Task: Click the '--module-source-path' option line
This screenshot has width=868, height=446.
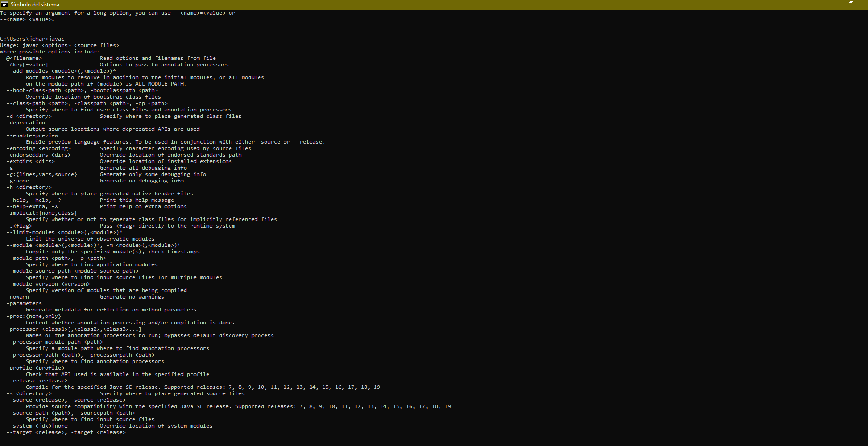Action: (x=72, y=271)
